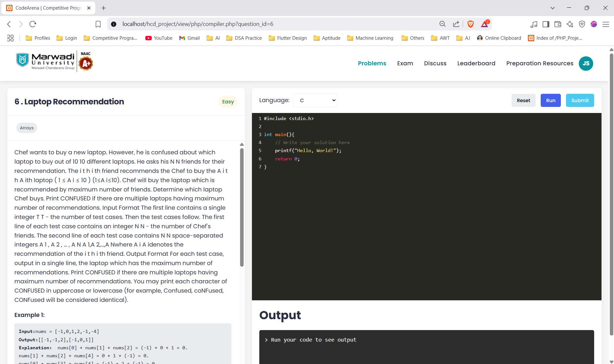614x364 pixels.
Task: Reset the code editor
Action: pos(523,101)
